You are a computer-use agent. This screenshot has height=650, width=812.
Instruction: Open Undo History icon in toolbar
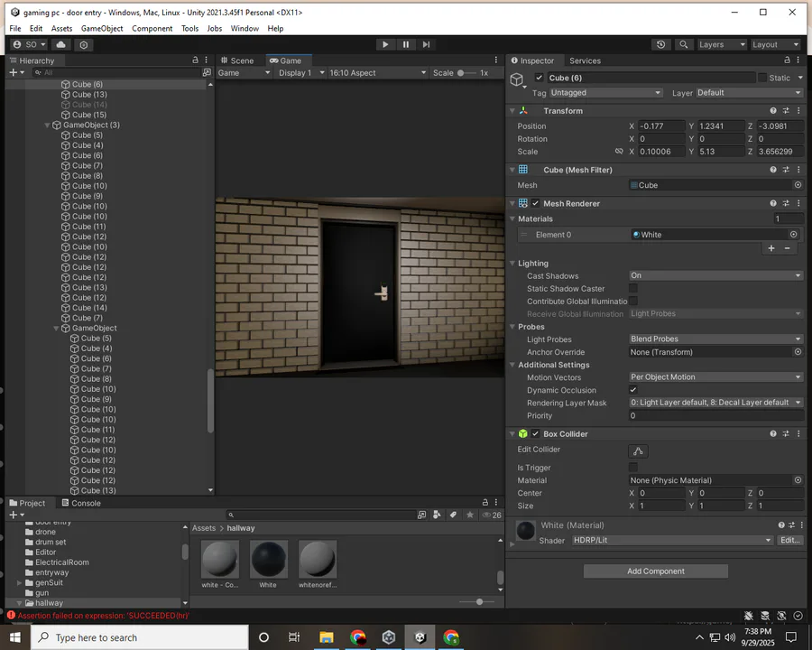[660, 44]
